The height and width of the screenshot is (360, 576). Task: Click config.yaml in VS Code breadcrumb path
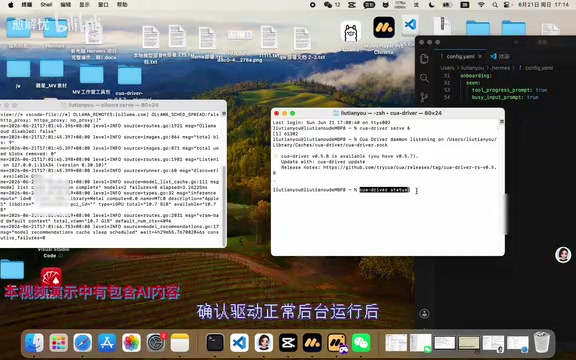(539, 68)
